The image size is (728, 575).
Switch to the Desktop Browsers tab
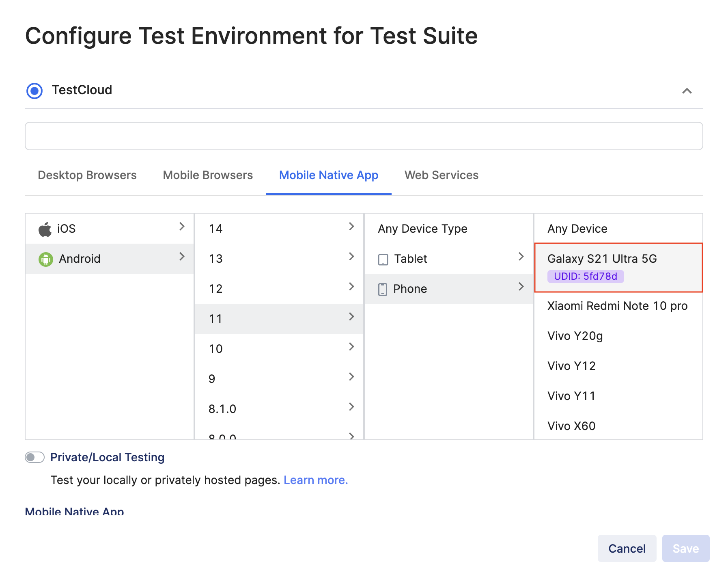87,175
